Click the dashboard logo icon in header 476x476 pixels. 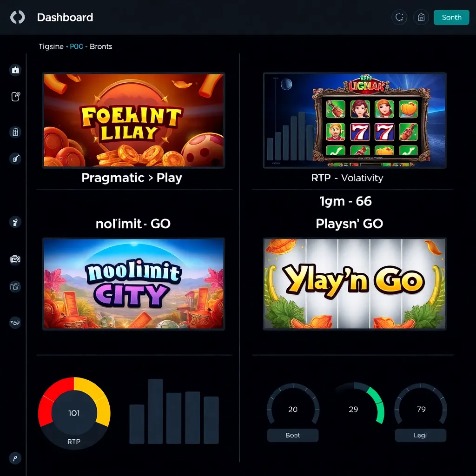click(18, 17)
